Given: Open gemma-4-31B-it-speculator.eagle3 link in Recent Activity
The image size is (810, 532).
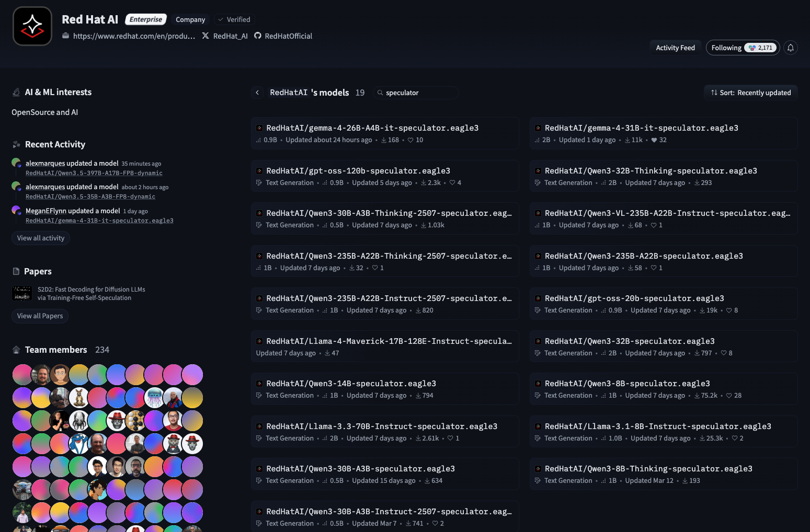Looking at the screenshot, I should (99, 221).
